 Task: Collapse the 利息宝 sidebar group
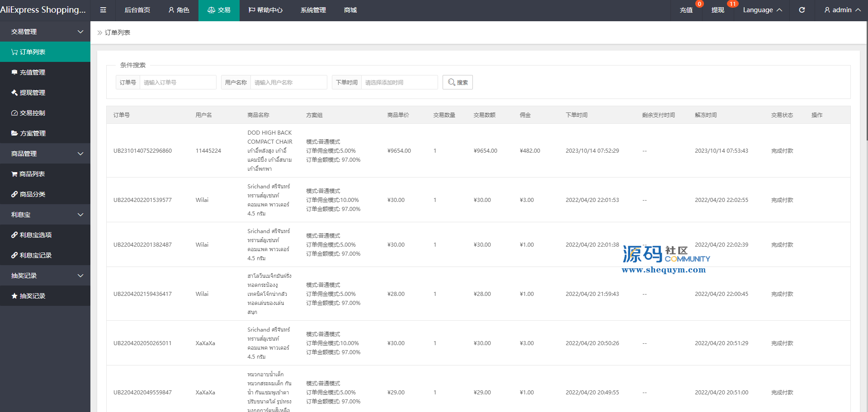(x=45, y=215)
